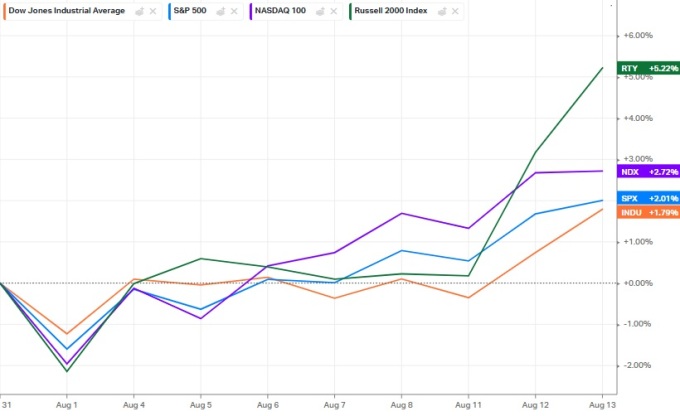Click the purple NASDAQ 100 color bar
This screenshot has width=680, height=416.
[x=251, y=11]
